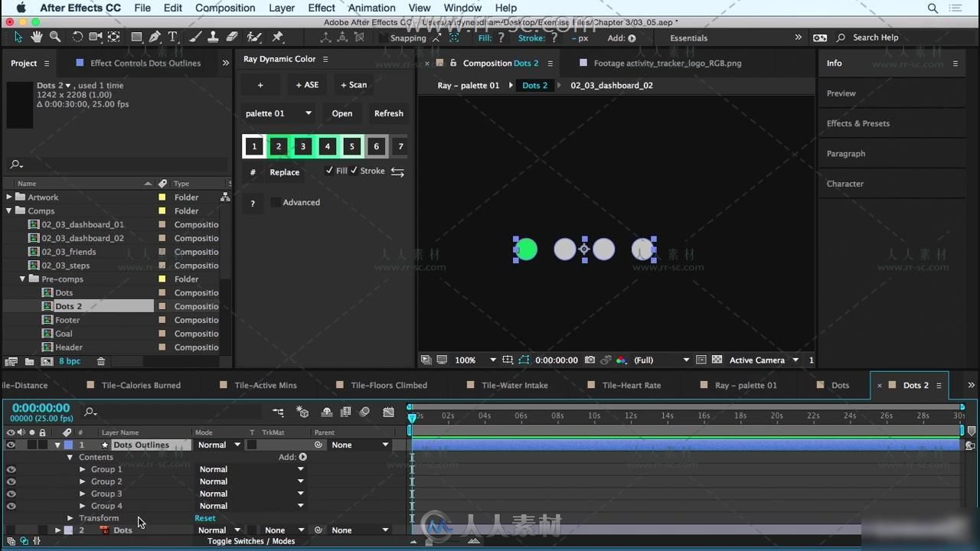Swap fill and stroke arrows in Ray Dynamic Color

(x=397, y=172)
